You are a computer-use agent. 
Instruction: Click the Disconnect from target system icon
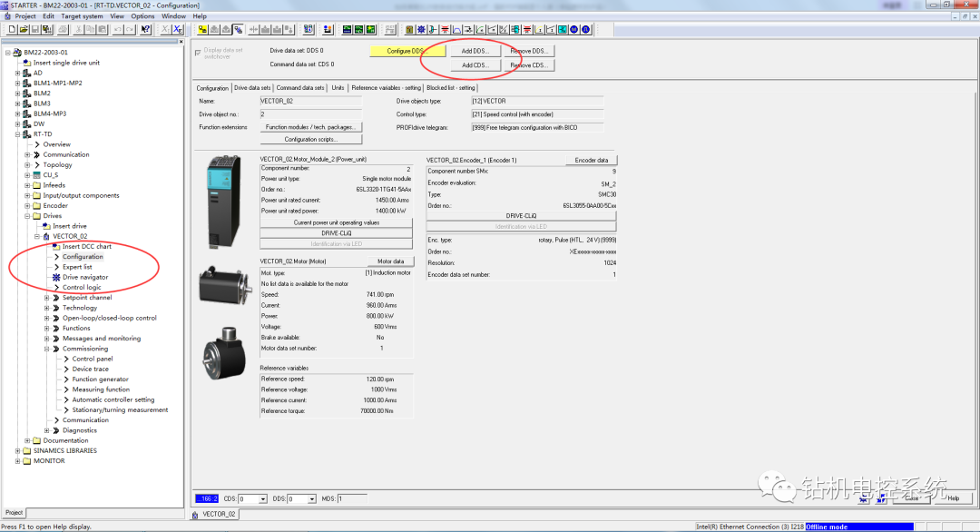click(238, 29)
